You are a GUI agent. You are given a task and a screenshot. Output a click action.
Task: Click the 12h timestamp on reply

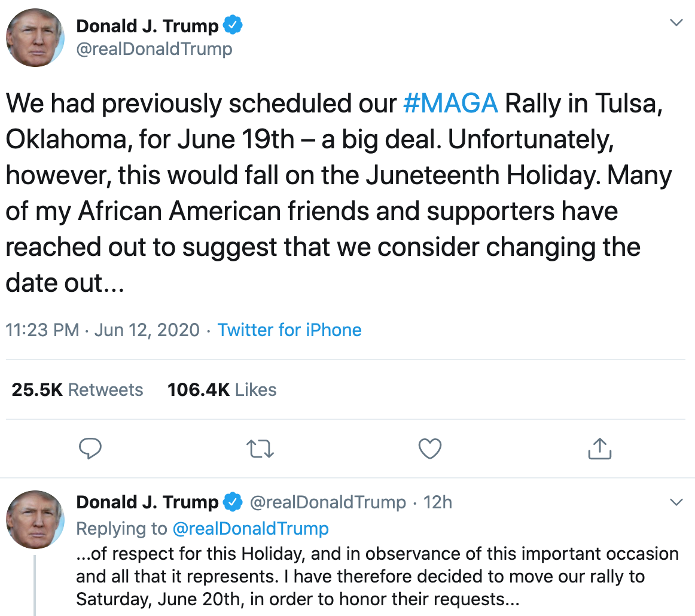click(437, 502)
